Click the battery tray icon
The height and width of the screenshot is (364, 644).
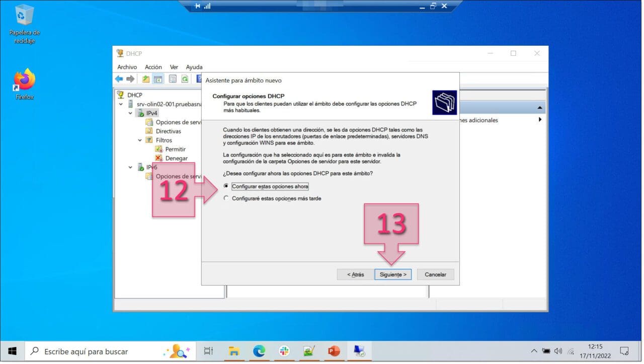coord(546,351)
